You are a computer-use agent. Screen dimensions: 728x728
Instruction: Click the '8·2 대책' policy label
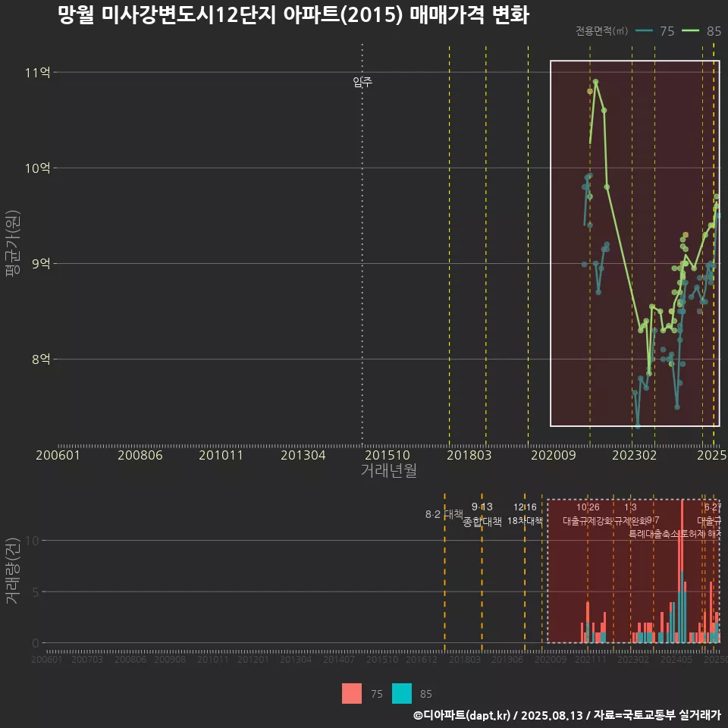coord(444,514)
